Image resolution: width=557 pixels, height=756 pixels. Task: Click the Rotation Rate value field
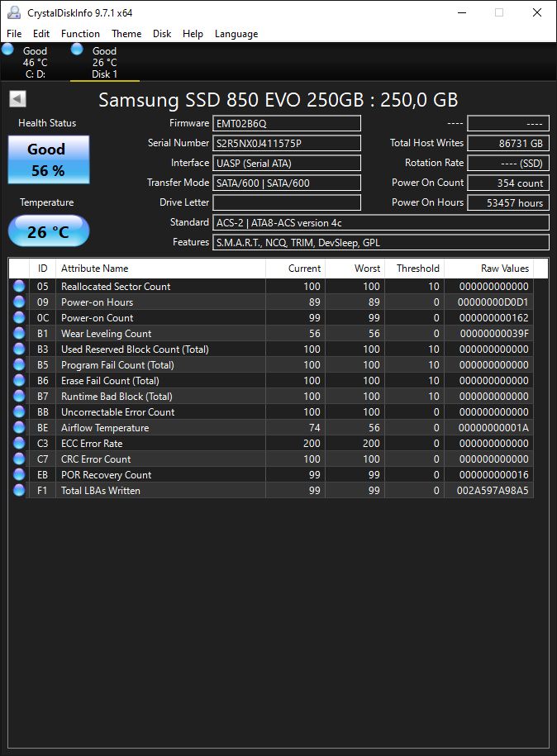[x=508, y=163]
